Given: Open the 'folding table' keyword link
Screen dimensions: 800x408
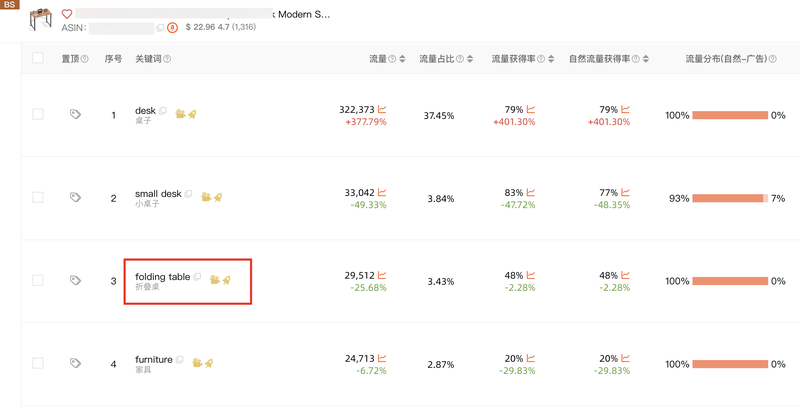Looking at the screenshot, I should tap(162, 277).
